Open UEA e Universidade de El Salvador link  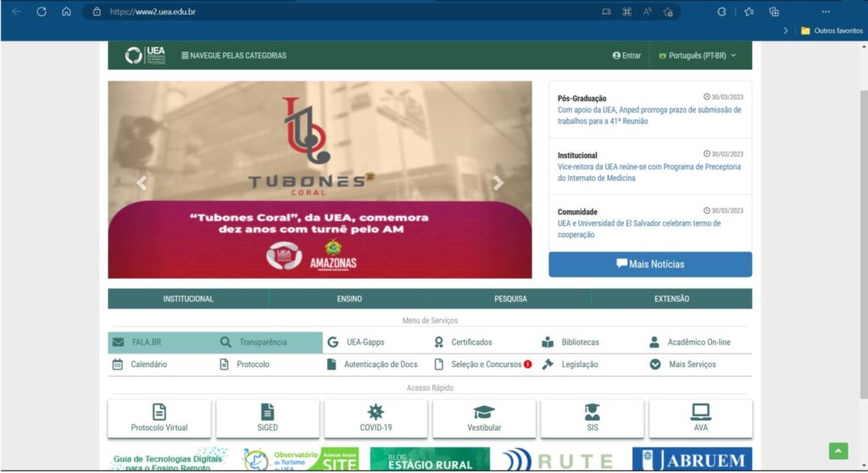639,229
